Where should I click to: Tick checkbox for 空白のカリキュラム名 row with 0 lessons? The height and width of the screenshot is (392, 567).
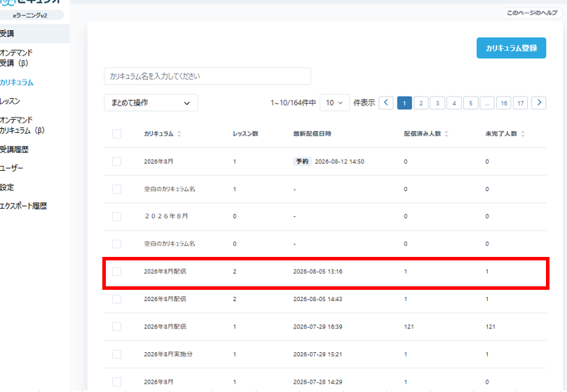tap(116, 244)
